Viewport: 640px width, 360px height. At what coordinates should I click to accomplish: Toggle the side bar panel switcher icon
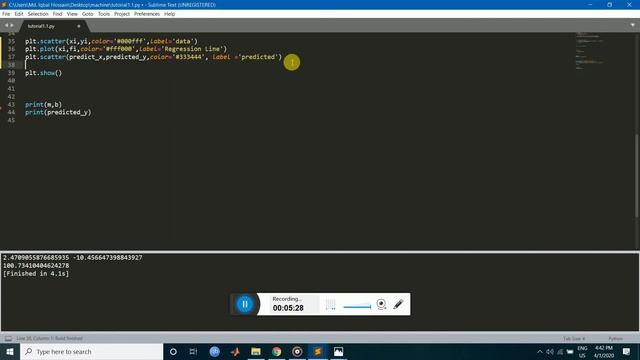click(x=8, y=338)
